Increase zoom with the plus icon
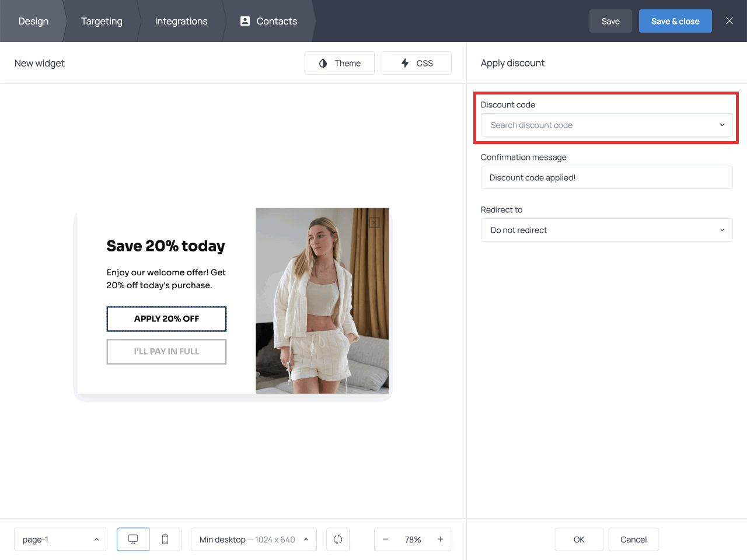 tap(441, 539)
